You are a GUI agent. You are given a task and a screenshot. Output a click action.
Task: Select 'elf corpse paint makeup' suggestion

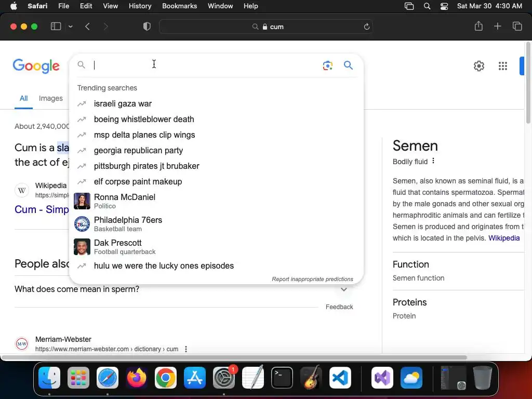(216, 181)
